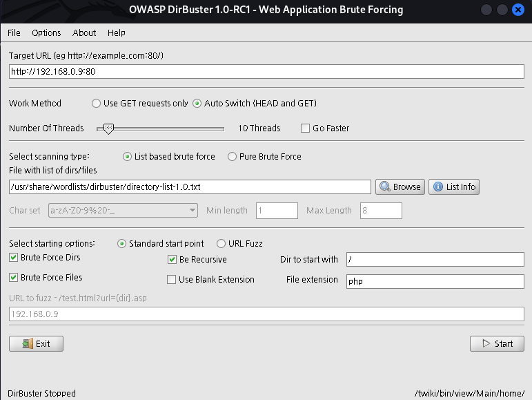Click the Start button
Viewport: 532px width, 400px height.
click(x=497, y=343)
